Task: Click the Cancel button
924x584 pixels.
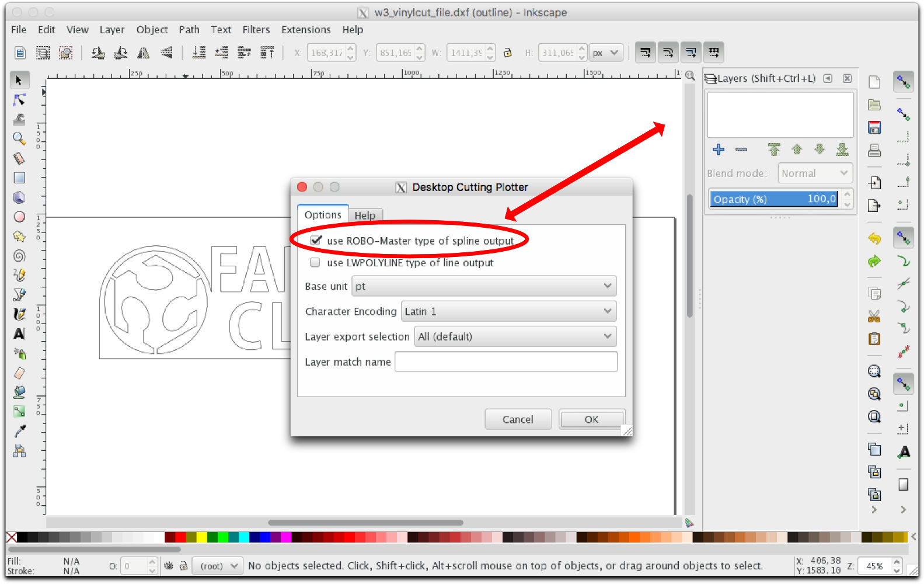Action: (x=518, y=419)
